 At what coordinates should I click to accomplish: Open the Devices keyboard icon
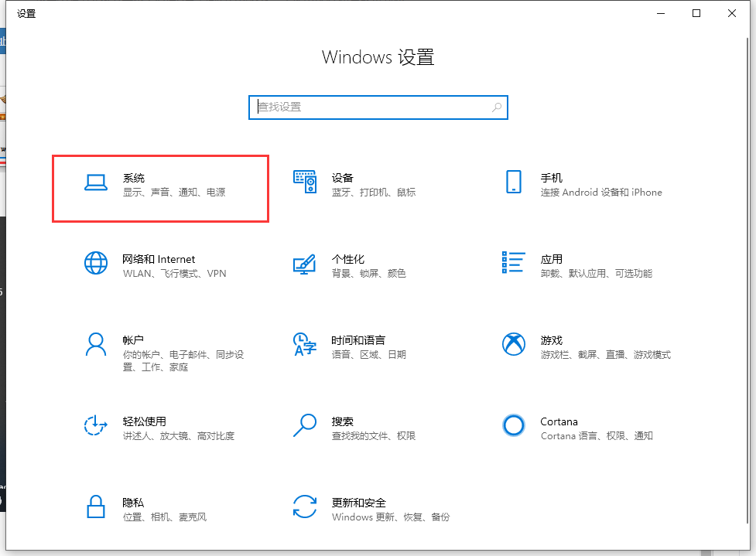pyautogui.click(x=305, y=183)
